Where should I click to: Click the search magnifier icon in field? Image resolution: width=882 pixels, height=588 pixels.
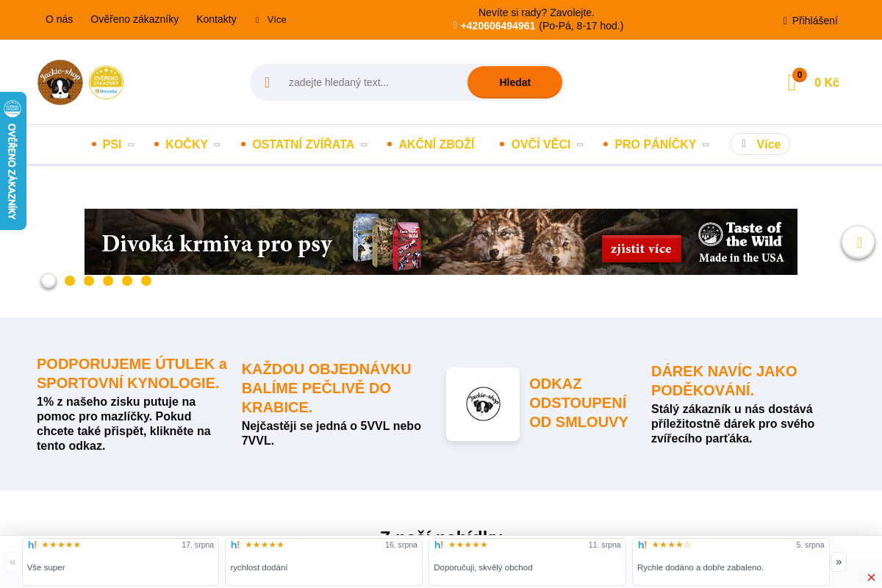click(x=267, y=82)
